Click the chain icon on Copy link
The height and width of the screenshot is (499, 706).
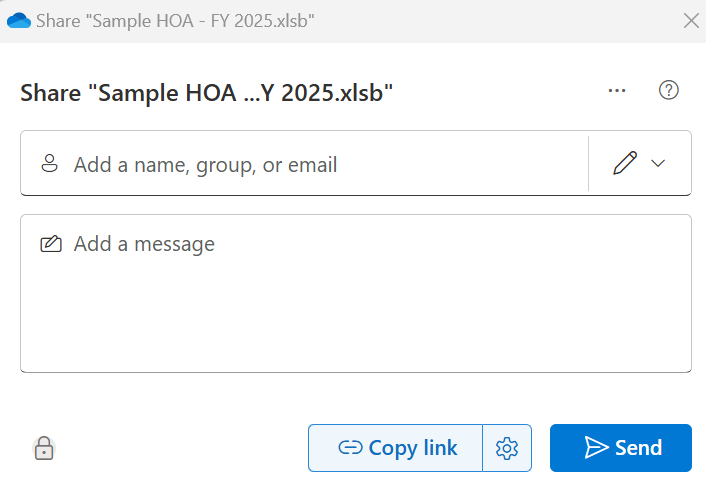(x=350, y=448)
